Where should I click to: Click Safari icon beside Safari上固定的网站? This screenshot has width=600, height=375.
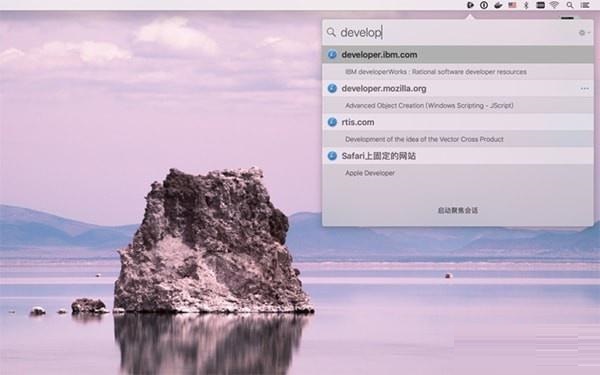pos(332,156)
